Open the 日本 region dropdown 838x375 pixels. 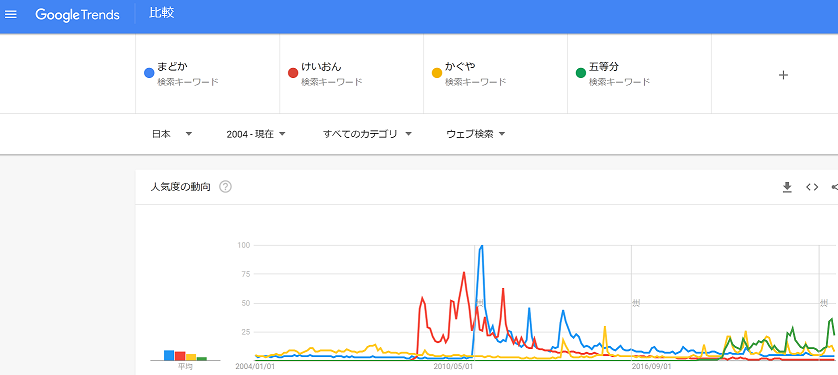click(x=172, y=134)
